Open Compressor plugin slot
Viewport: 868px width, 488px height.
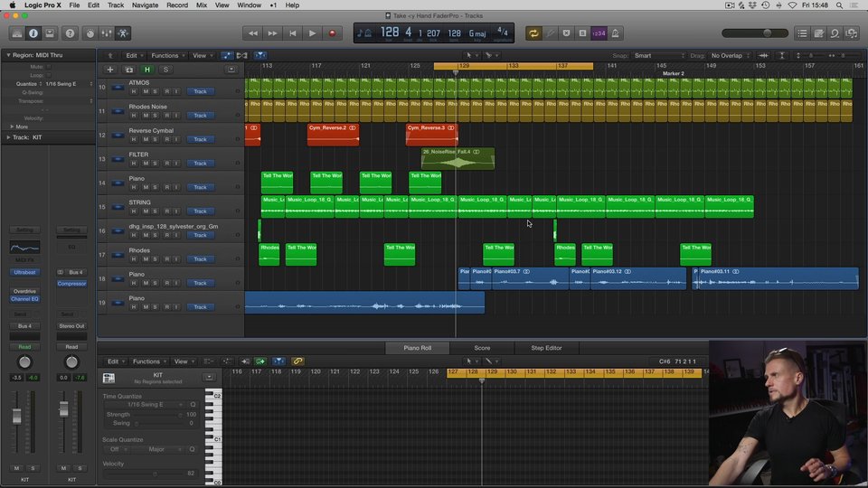[x=72, y=283]
